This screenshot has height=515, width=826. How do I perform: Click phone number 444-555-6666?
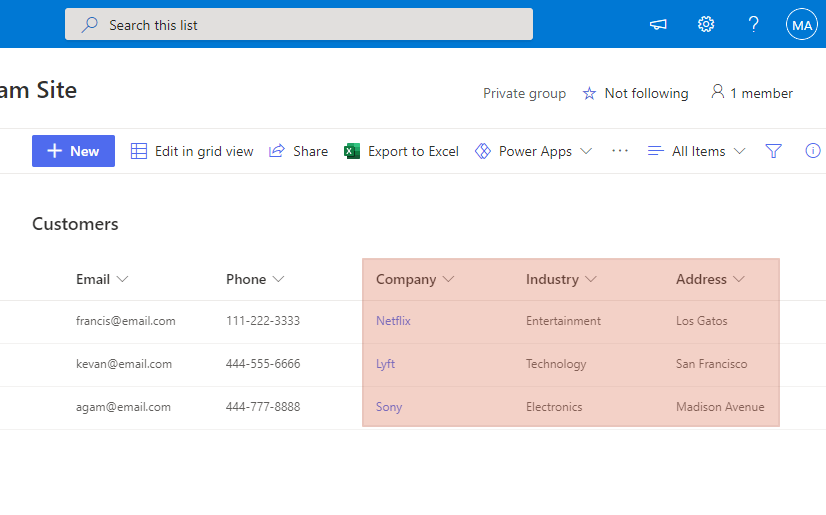point(263,364)
